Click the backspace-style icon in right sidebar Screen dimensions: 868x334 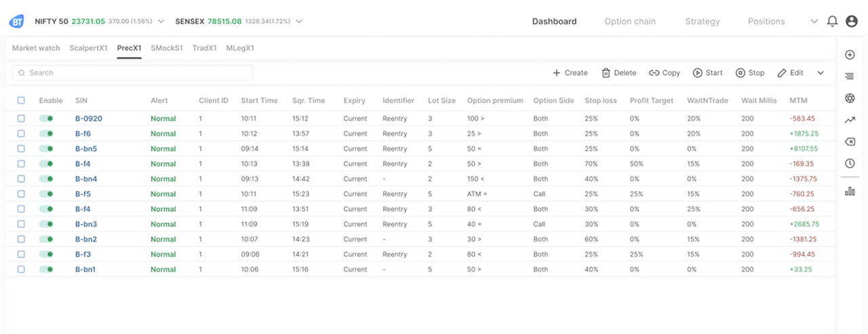click(850, 142)
